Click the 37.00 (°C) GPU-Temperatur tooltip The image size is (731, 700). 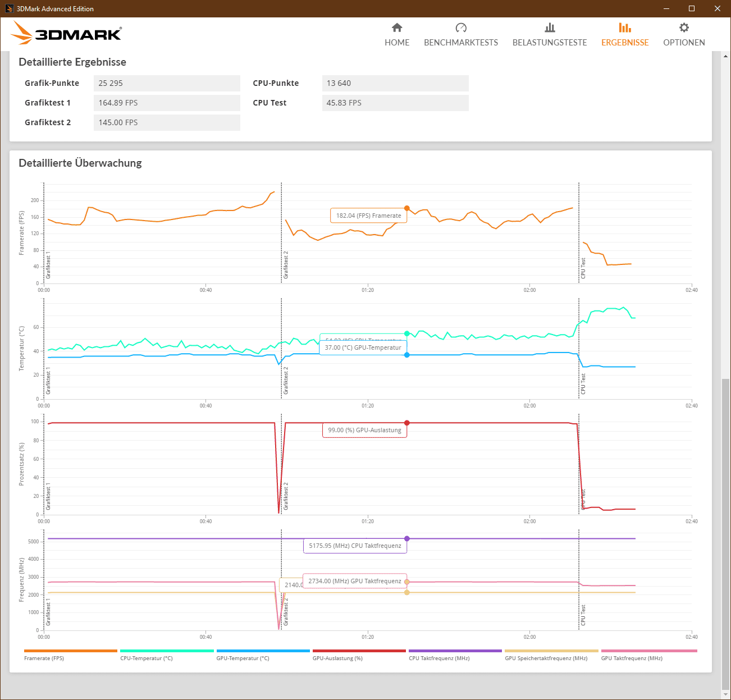point(363,347)
